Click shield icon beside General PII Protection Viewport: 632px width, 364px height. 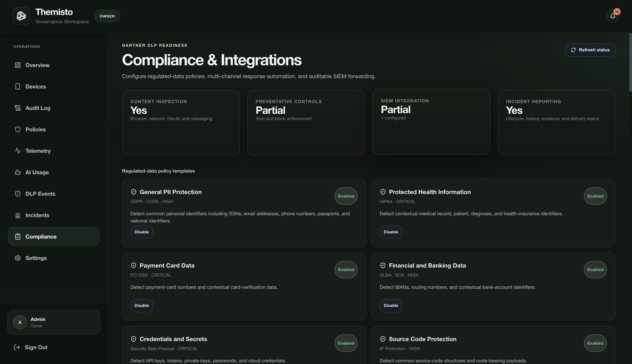133,192
